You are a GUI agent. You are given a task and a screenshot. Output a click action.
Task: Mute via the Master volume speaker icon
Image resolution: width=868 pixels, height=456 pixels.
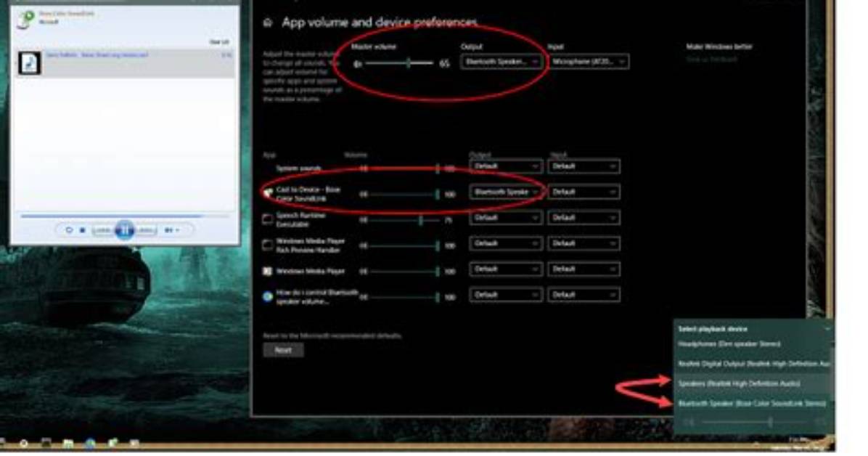tap(358, 64)
